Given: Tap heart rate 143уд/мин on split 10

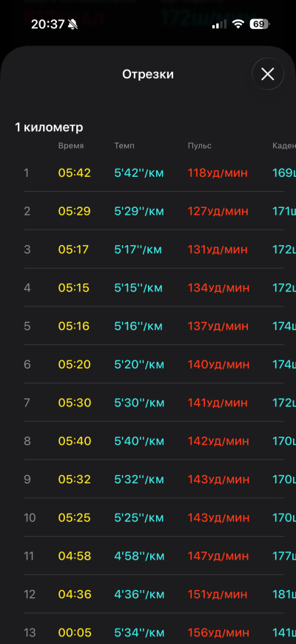Looking at the screenshot, I should pos(218,517).
